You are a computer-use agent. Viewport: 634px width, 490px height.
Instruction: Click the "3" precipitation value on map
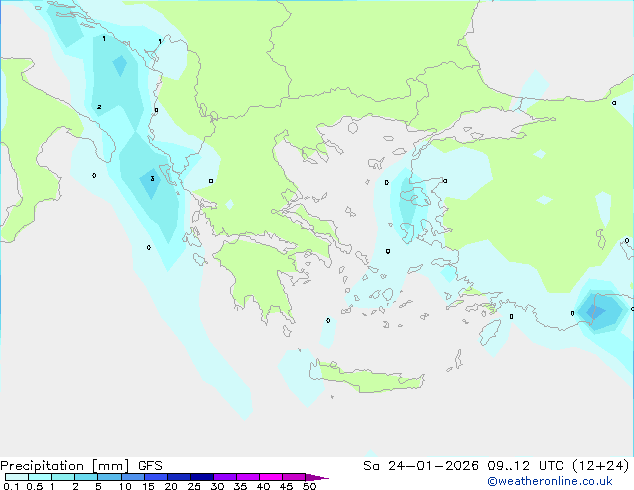pyautogui.click(x=152, y=178)
